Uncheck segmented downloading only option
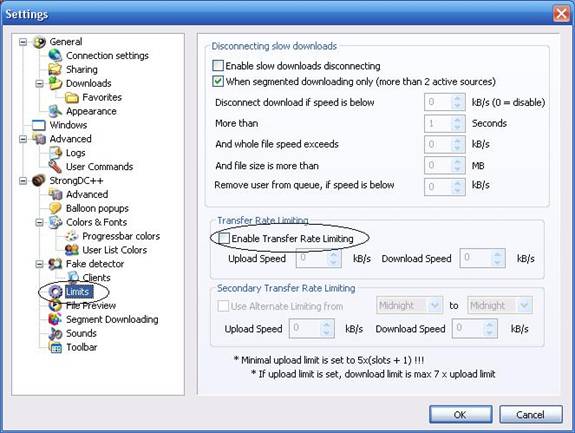 218,81
